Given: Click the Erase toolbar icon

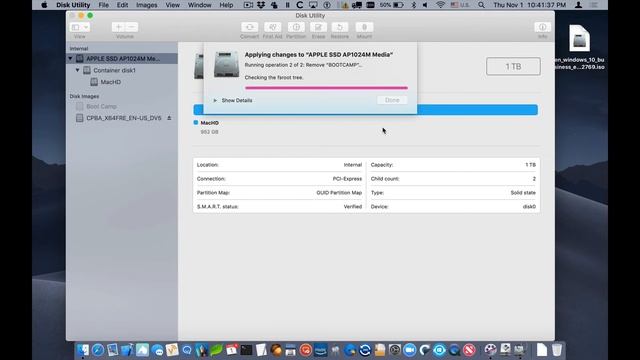Looking at the screenshot, I should [x=318, y=27].
